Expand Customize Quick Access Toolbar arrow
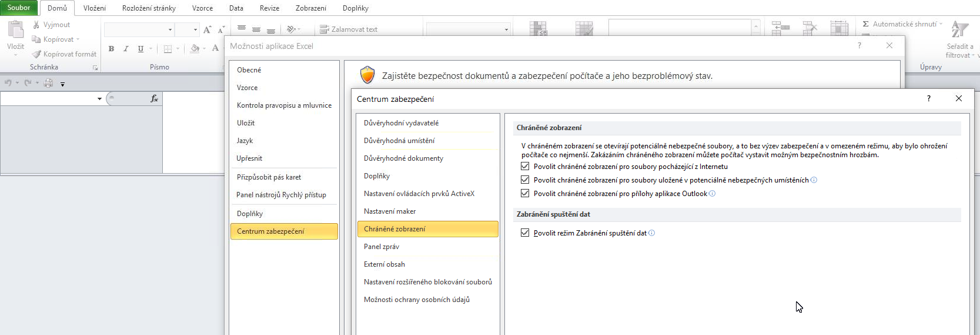 (x=62, y=84)
